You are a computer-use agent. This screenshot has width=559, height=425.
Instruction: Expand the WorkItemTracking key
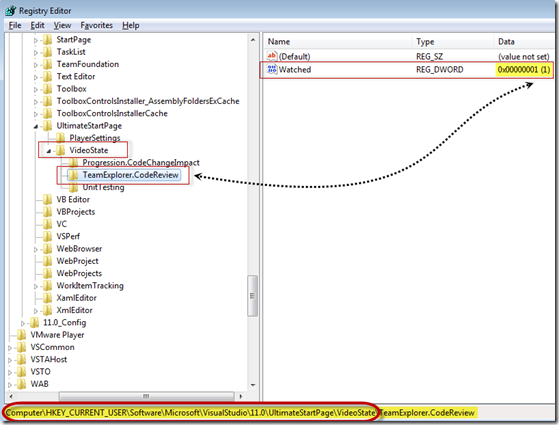click(x=36, y=286)
